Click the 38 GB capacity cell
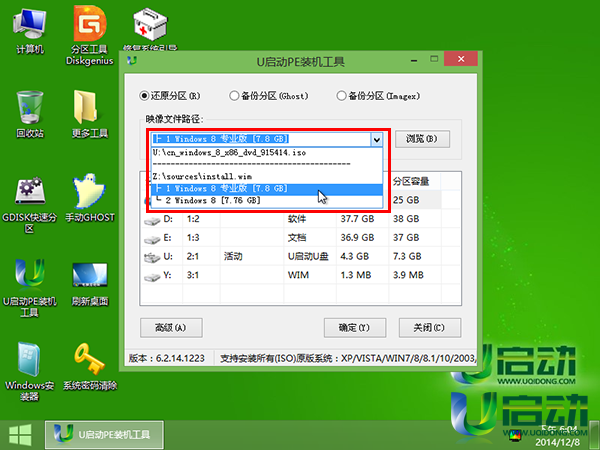 (415, 219)
